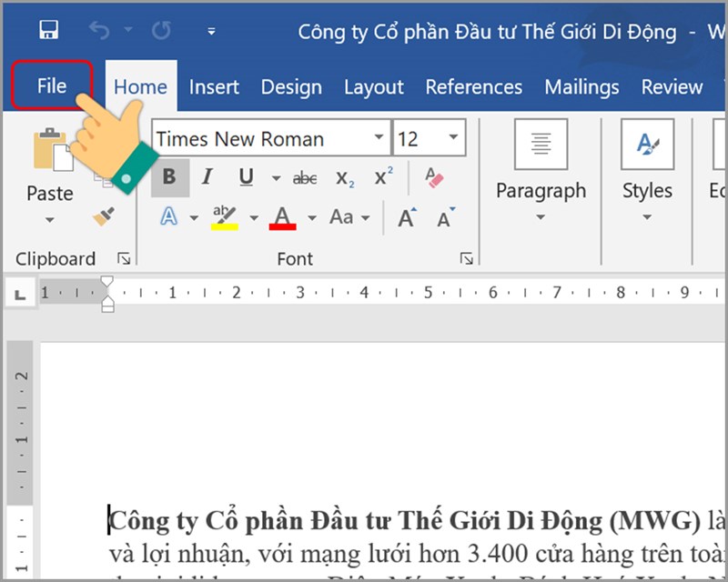Apply Superscript formatting
This screenshot has height=582, width=728.
[x=382, y=178]
